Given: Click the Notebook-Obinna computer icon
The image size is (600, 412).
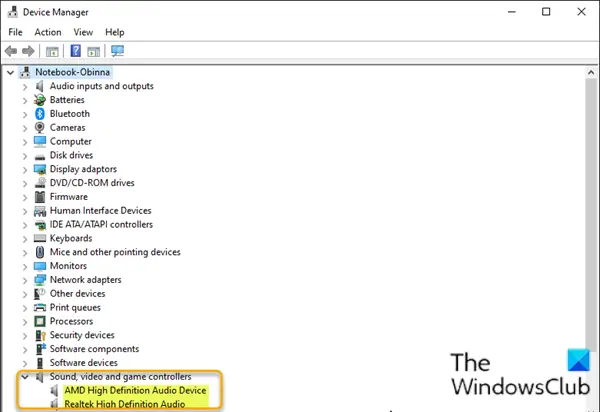Looking at the screenshot, I should [x=26, y=72].
